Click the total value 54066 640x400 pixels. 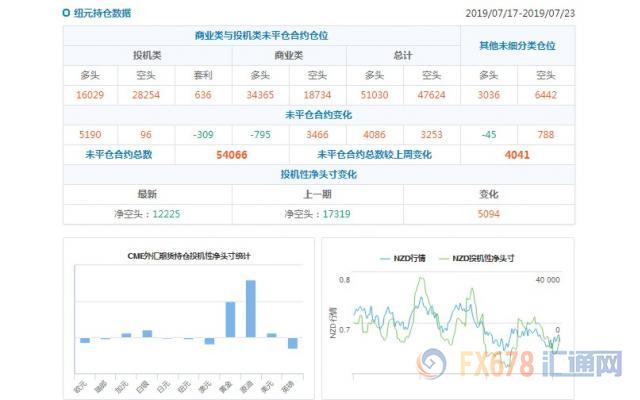coord(232,155)
